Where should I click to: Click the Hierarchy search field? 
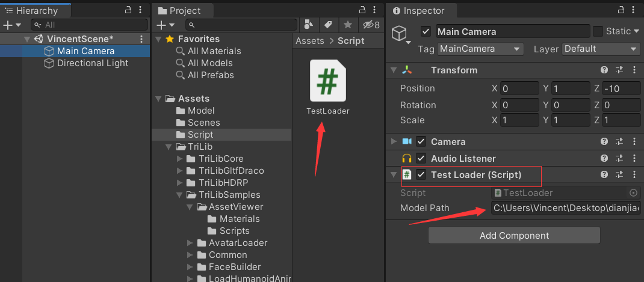coord(90,25)
